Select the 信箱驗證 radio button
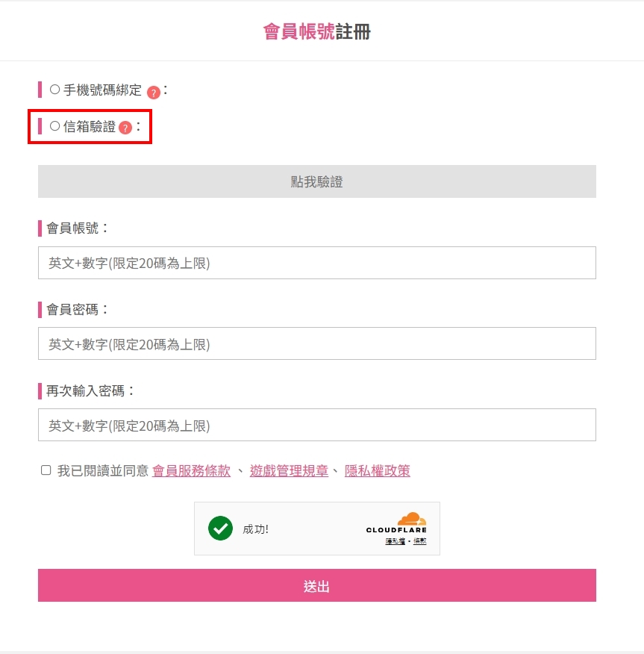This screenshot has height=654, width=644. pyautogui.click(x=54, y=127)
